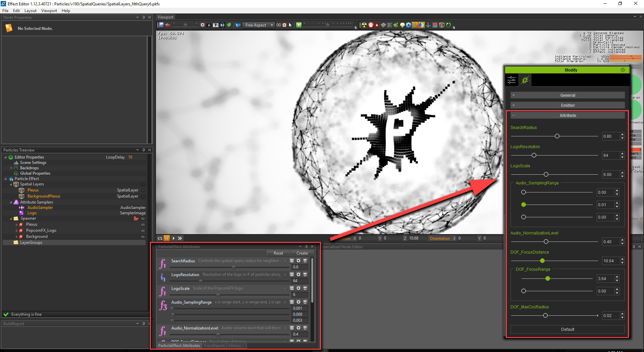Click the gear icon on Audio_SamplingRange row
The image size is (644, 352).
coord(299,302)
